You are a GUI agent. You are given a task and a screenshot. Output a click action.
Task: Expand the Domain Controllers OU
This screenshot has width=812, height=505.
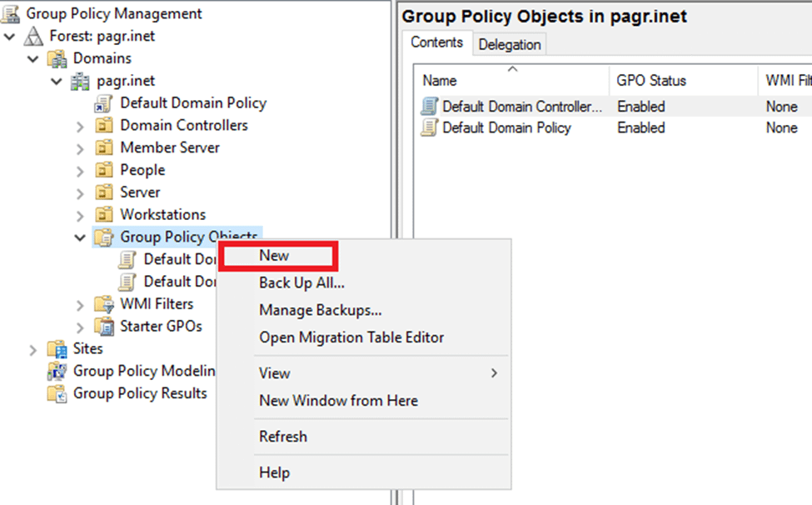80,127
